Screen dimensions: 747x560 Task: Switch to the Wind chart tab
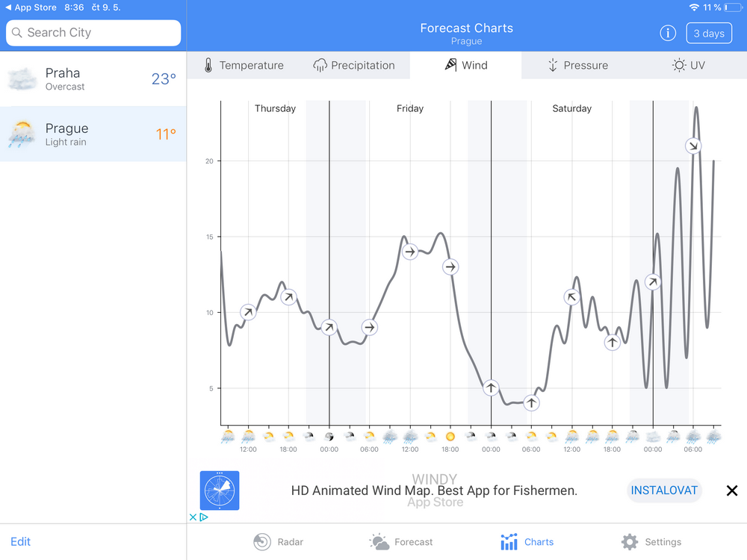coord(466,66)
